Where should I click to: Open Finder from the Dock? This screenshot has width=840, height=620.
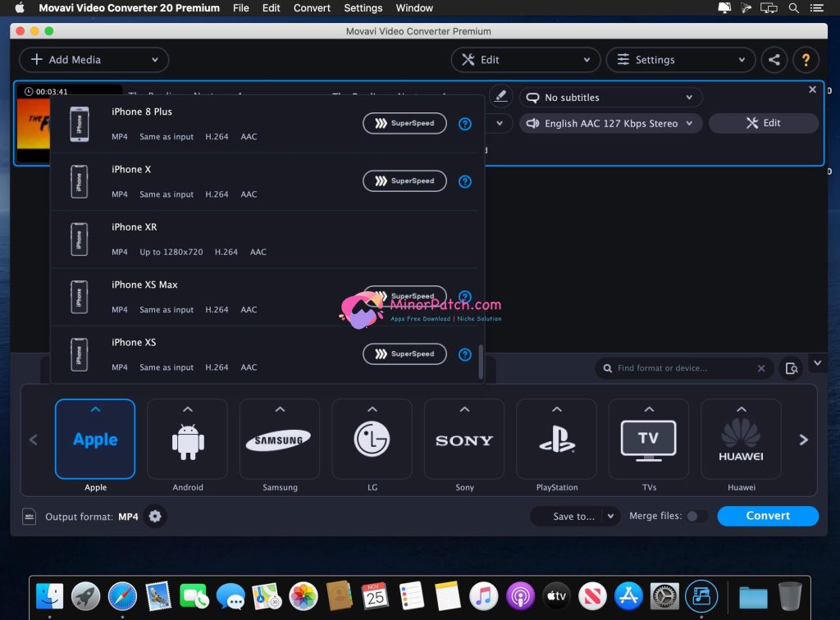point(49,596)
